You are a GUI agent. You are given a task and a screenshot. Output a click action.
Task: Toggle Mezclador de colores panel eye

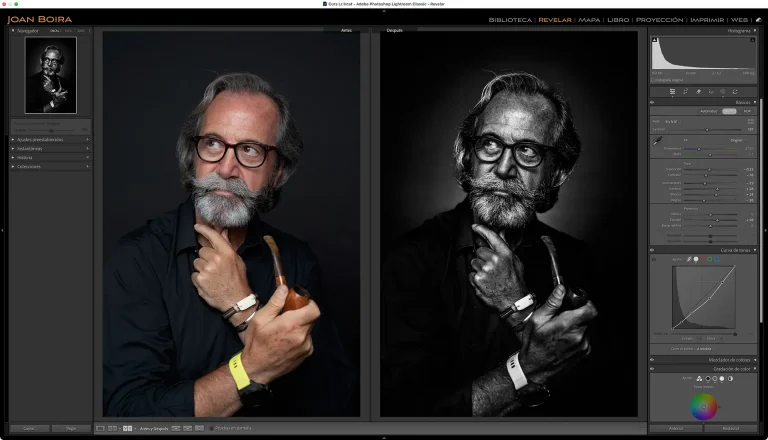pyautogui.click(x=652, y=360)
